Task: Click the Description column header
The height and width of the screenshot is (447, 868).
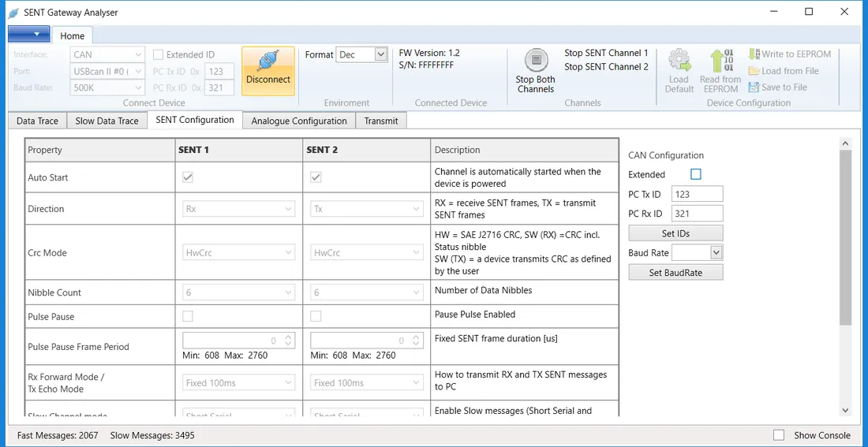Action: click(x=524, y=150)
